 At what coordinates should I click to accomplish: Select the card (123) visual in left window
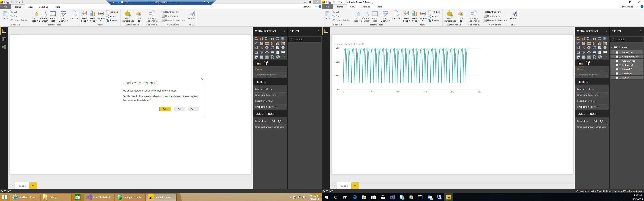tap(272, 52)
